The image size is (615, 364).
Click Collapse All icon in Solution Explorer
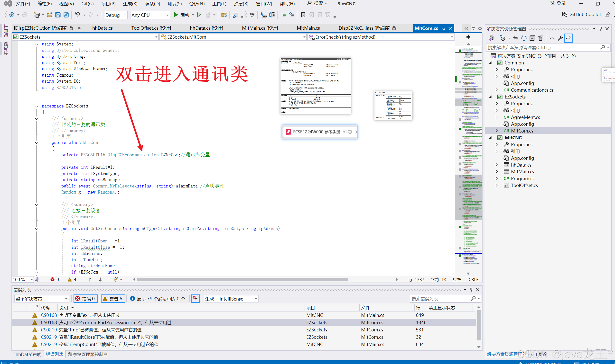pos(532,38)
